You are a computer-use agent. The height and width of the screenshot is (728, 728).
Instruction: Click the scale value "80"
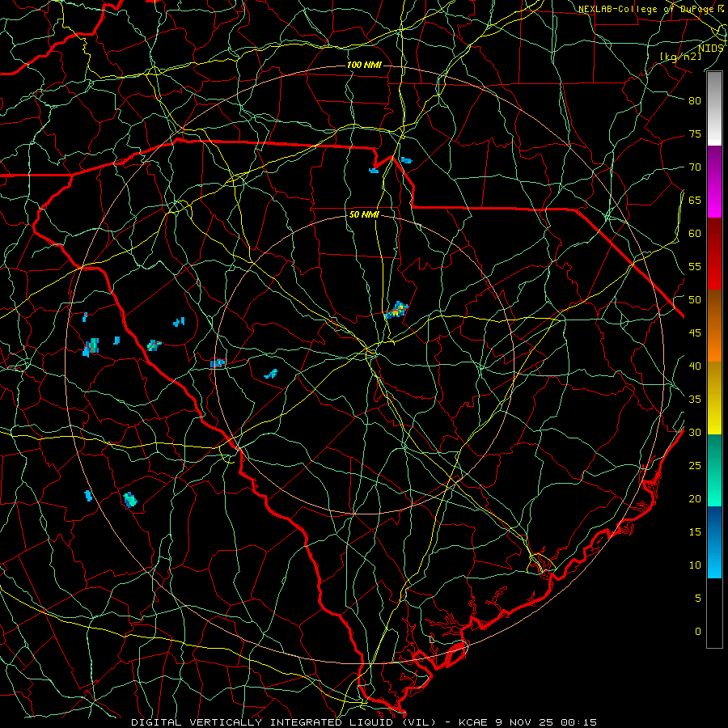[695, 101]
